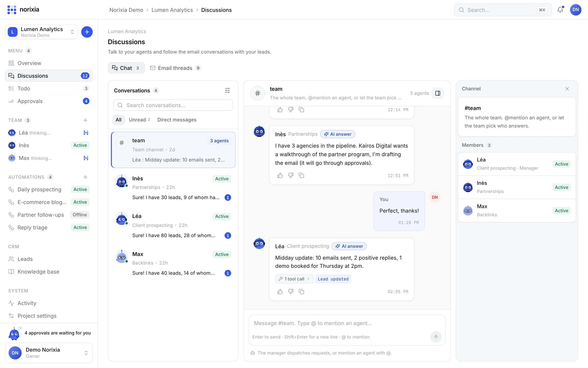The height and width of the screenshot is (368, 588).
Task: Switch to the Chat tab
Action: tap(126, 68)
